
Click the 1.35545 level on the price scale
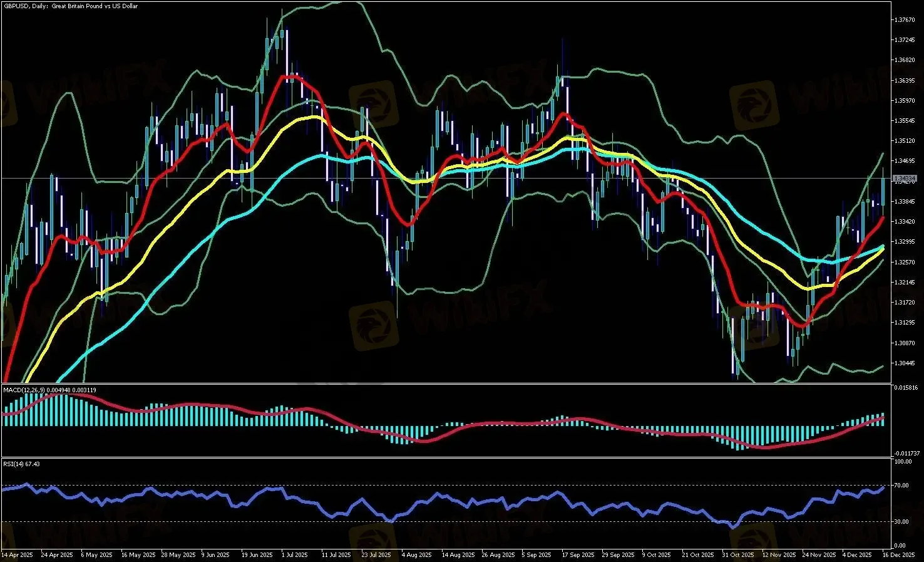(905, 121)
